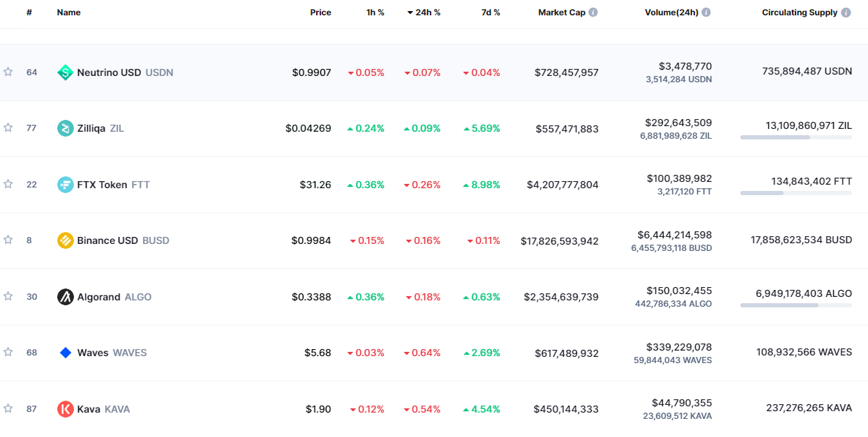This screenshot has height=437, width=868.
Task: Click FTX Token price $31.26
Action: pyautogui.click(x=315, y=185)
